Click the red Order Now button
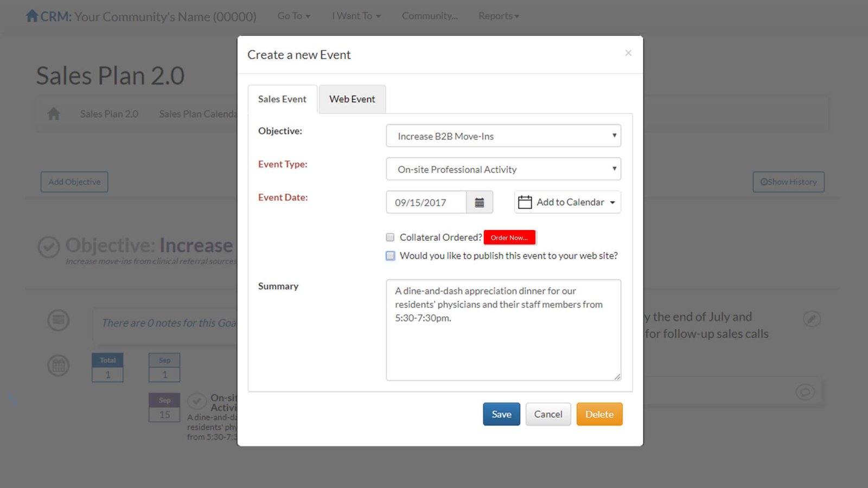Image resolution: width=868 pixels, height=488 pixels. coord(509,237)
